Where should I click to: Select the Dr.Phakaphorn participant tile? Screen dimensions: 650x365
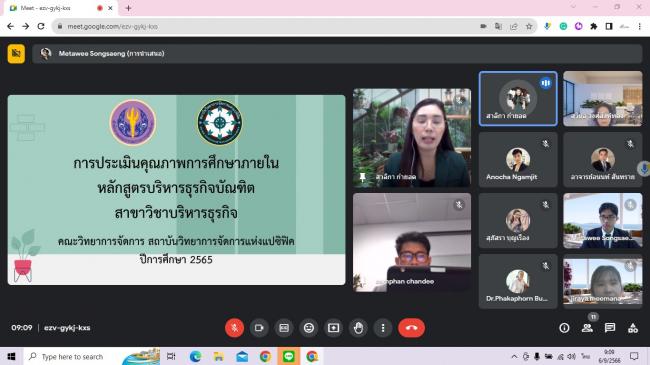tap(518, 282)
